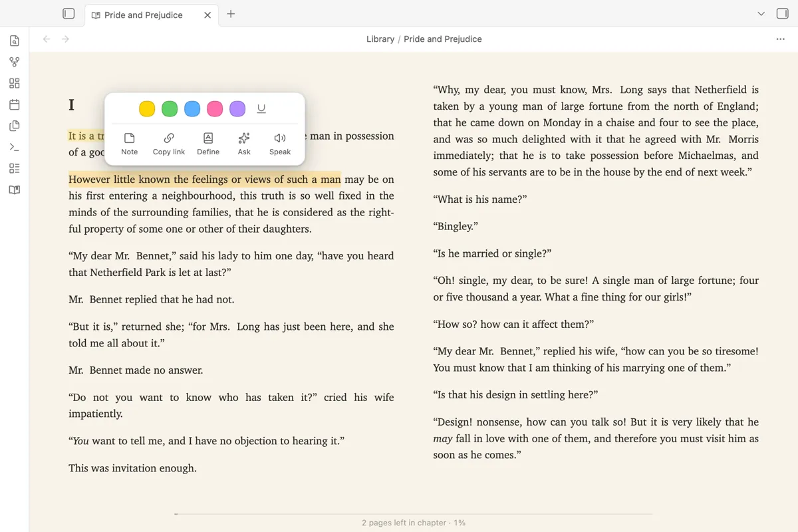Define the selected text

(208, 144)
